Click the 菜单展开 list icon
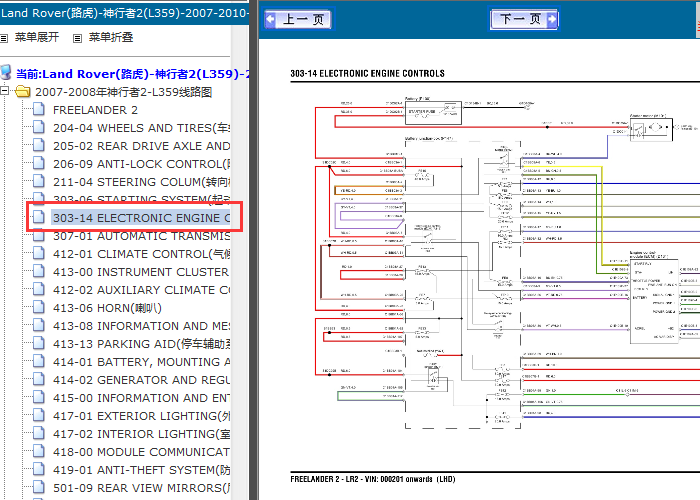Image resolution: width=700 pixels, height=500 pixels. click(4, 38)
